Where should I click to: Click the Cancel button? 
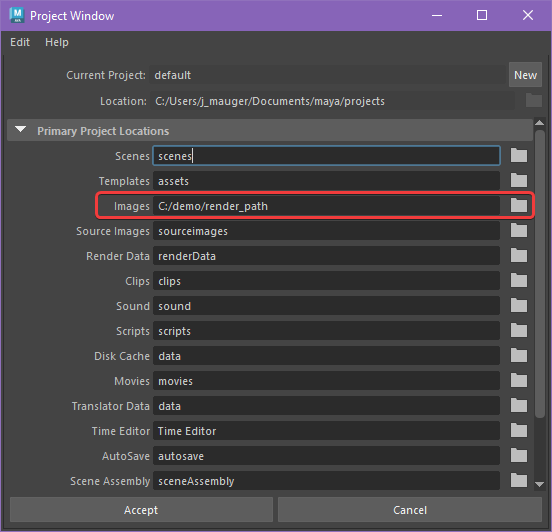click(x=410, y=510)
